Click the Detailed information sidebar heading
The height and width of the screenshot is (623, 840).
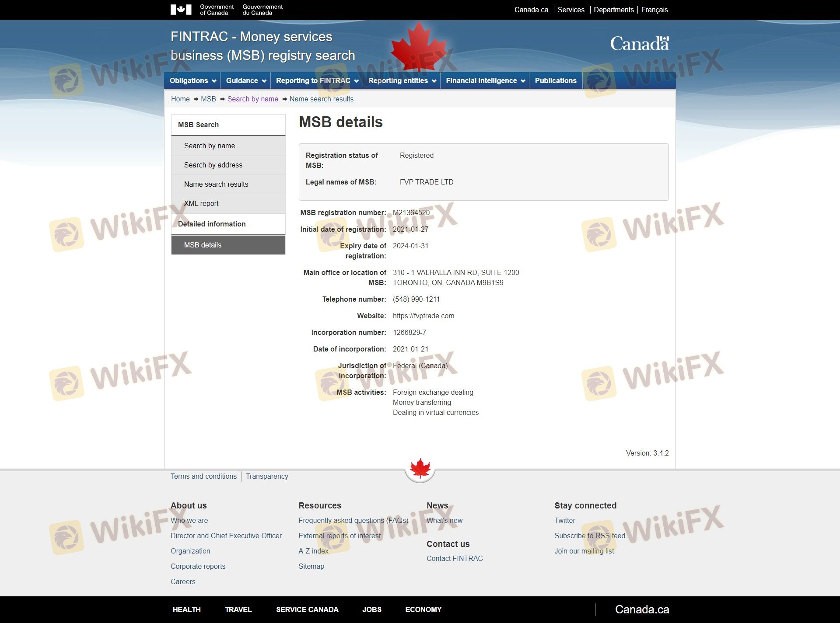click(228, 224)
